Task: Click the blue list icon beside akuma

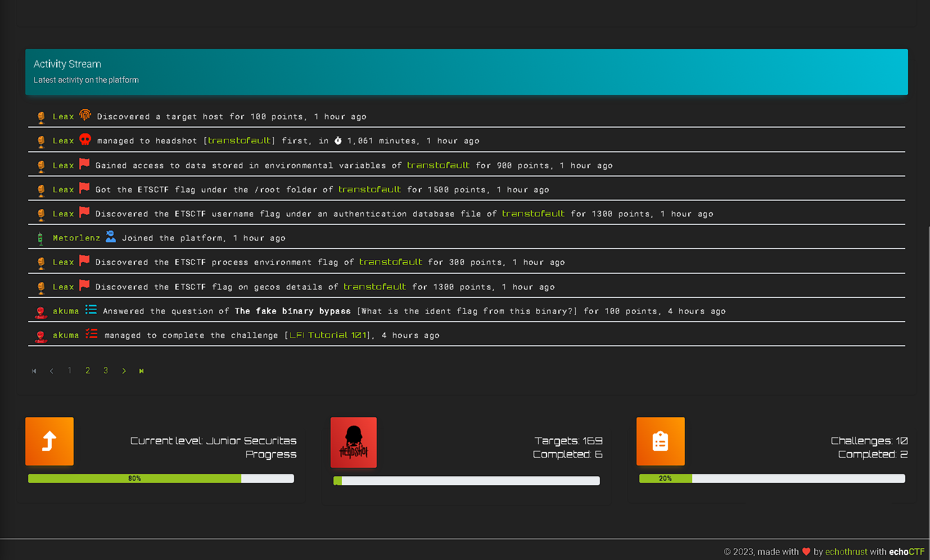Action: click(x=91, y=310)
